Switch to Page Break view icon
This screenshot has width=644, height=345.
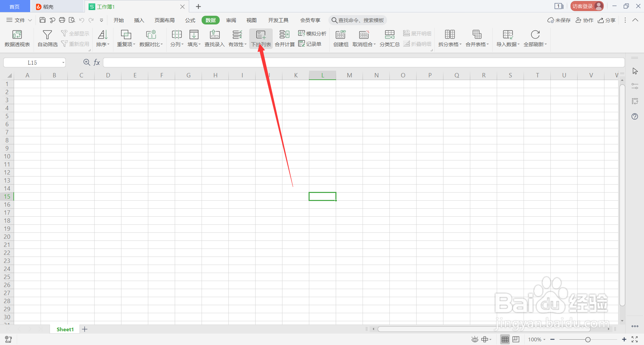point(516,339)
